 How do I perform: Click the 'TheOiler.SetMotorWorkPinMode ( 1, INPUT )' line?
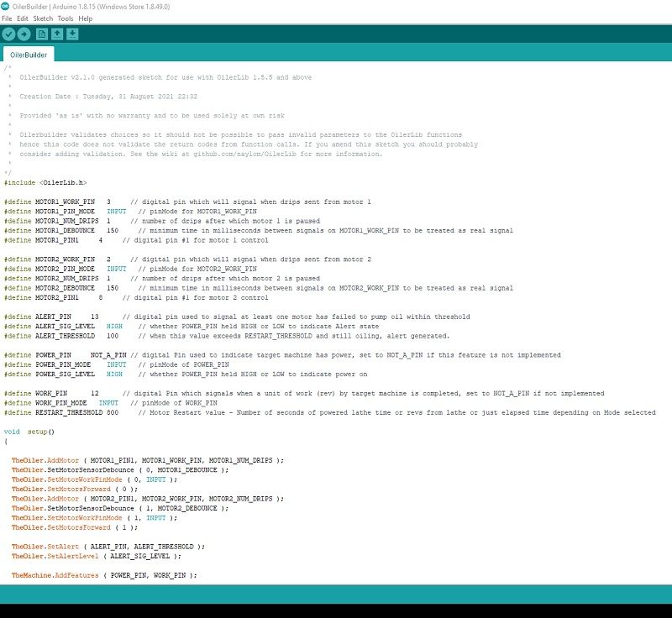pyautogui.click(x=94, y=518)
